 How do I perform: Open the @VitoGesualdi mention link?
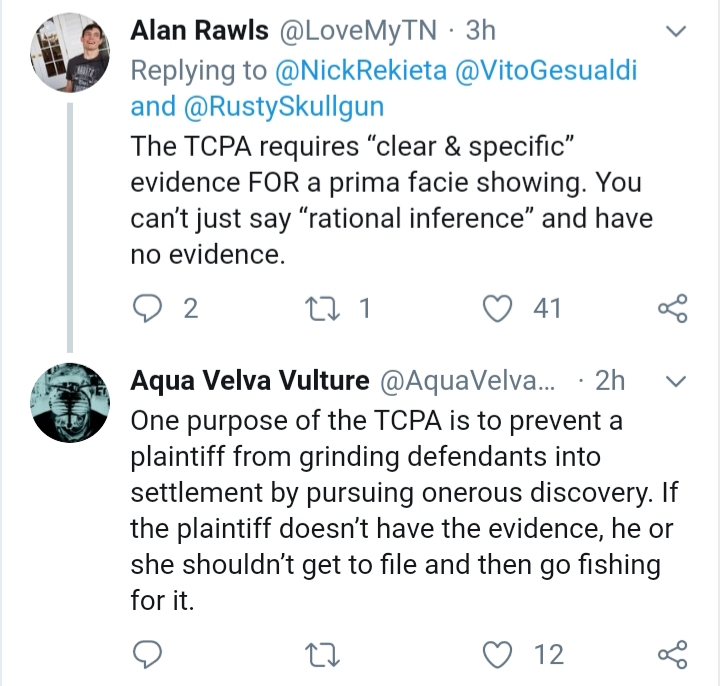pyautogui.click(x=546, y=70)
